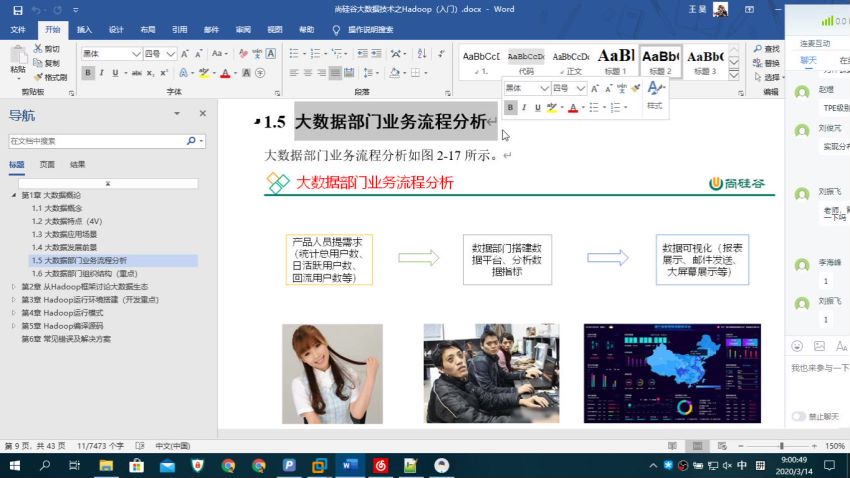This screenshot has width=850, height=478.
Task: Switch to the 插入 ribbon tab
Action: click(84, 30)
